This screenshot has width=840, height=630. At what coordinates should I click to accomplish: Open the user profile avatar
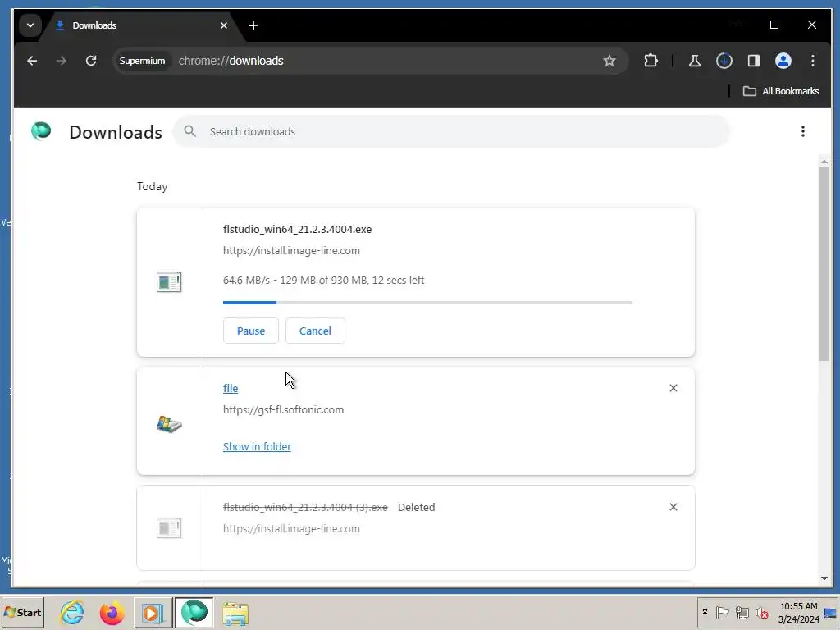point(783,61)
